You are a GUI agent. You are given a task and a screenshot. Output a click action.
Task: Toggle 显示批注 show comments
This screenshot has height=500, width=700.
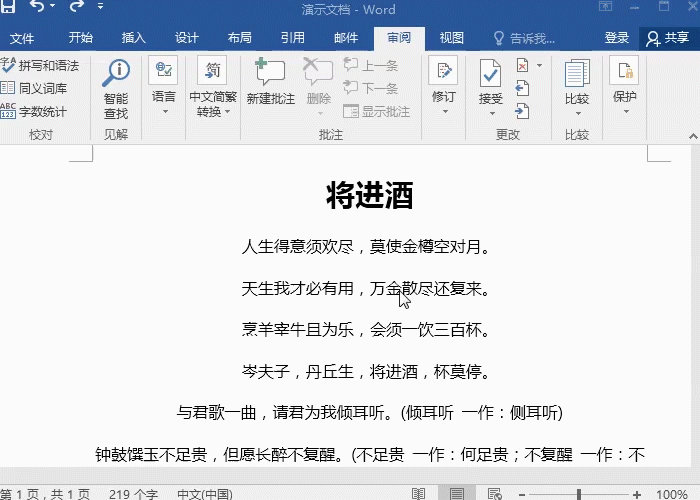(x=377, y=112)
